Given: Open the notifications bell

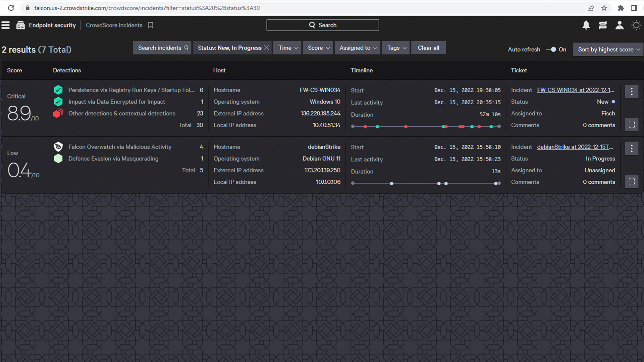Looking at the screenshot, I should pos(586,25).
